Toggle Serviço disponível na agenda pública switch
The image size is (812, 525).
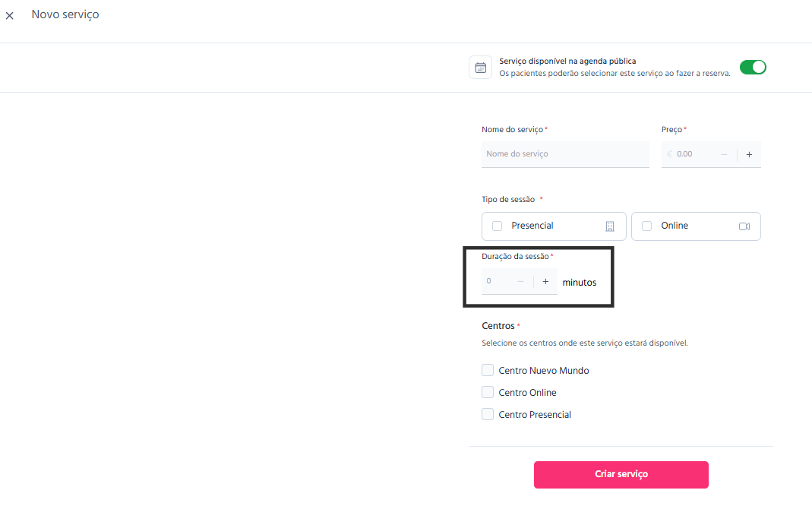tap(753, 68)
